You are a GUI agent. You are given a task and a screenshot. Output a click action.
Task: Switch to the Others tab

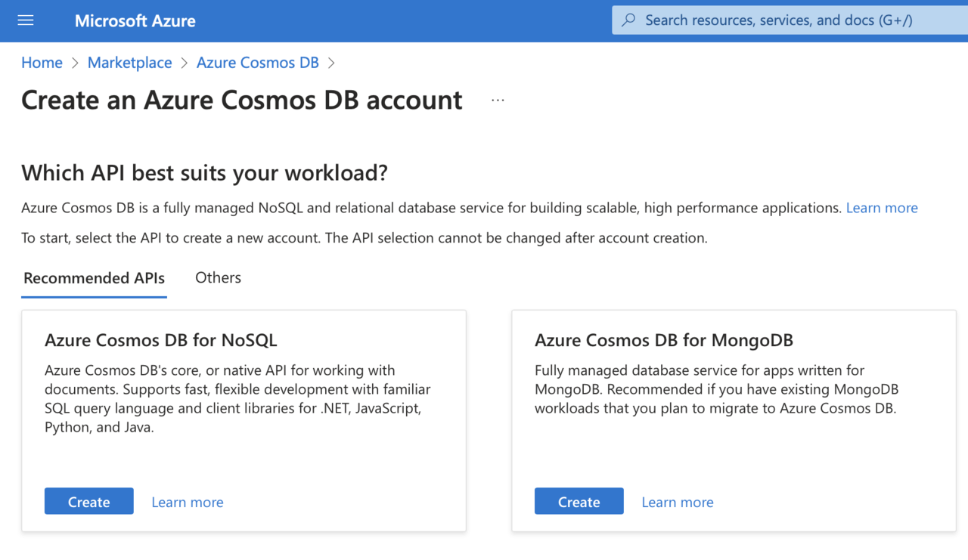pos(218,277)
